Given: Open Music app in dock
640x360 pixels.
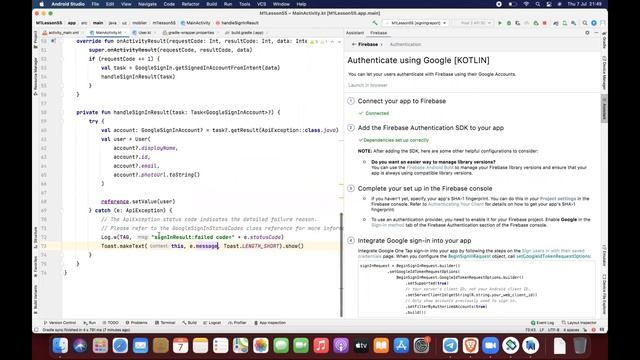Looking at the screenshot, I should tap(321, 346).
